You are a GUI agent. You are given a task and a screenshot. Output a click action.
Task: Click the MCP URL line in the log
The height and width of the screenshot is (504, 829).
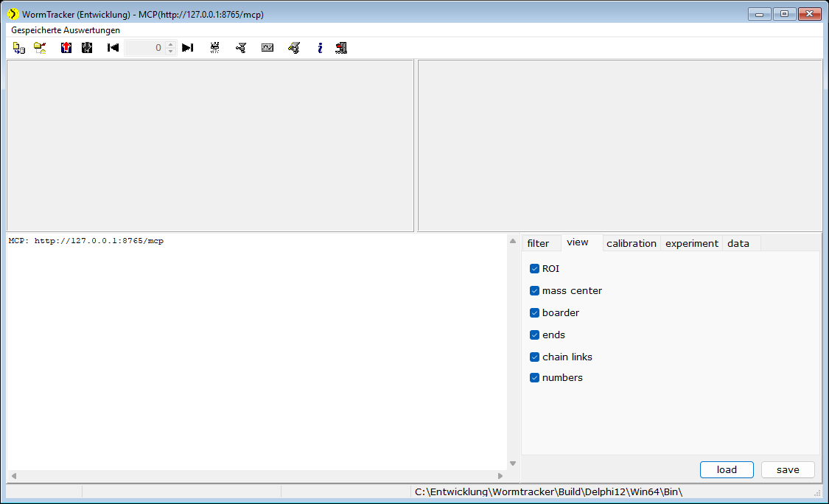tap(86, 241)
